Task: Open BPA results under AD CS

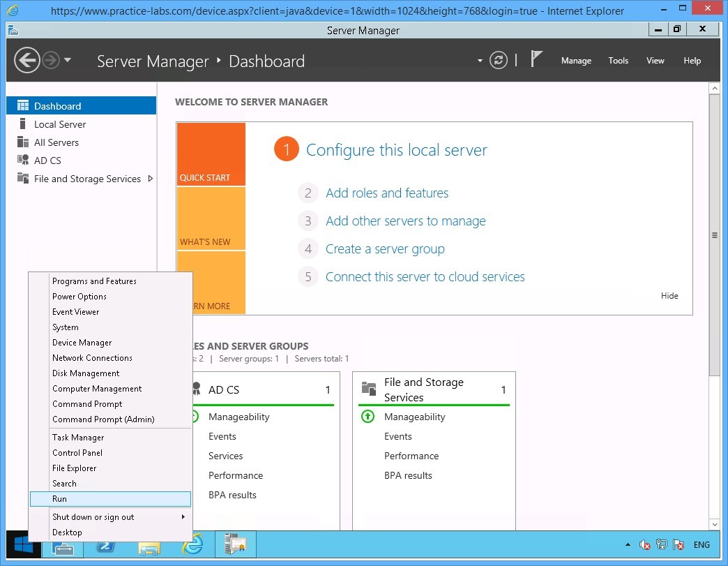Action: click(x=232, y=495)
